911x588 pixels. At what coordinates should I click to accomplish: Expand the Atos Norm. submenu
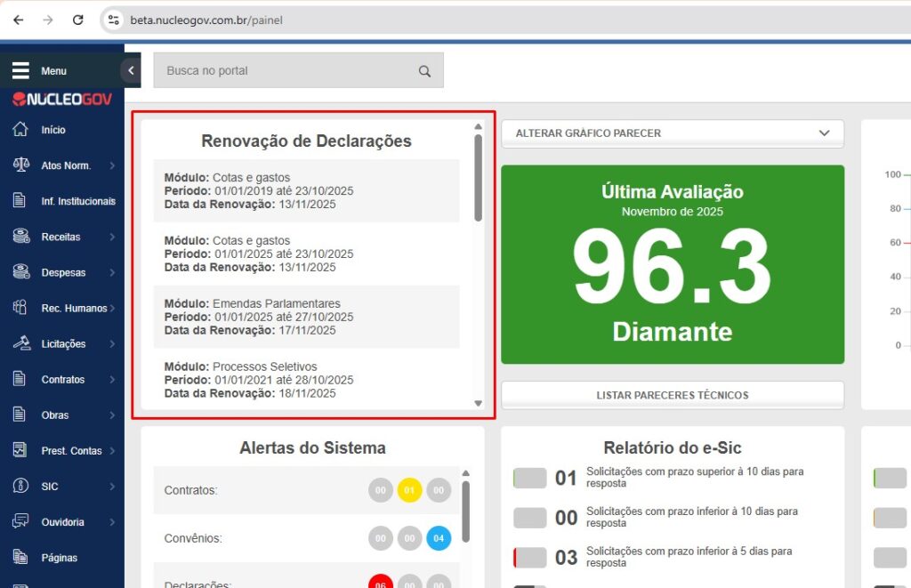(112, 165)
